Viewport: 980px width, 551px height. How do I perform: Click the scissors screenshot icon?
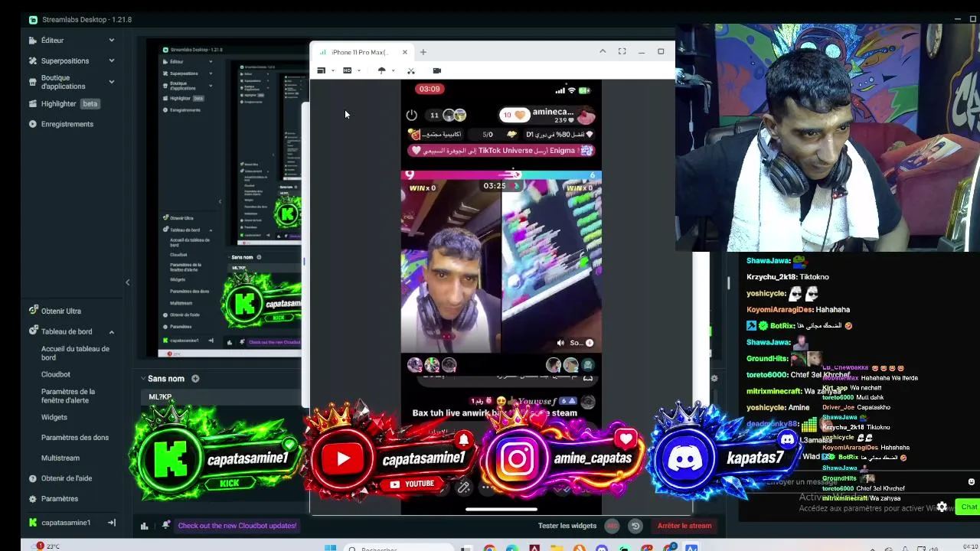click(411, 70)
